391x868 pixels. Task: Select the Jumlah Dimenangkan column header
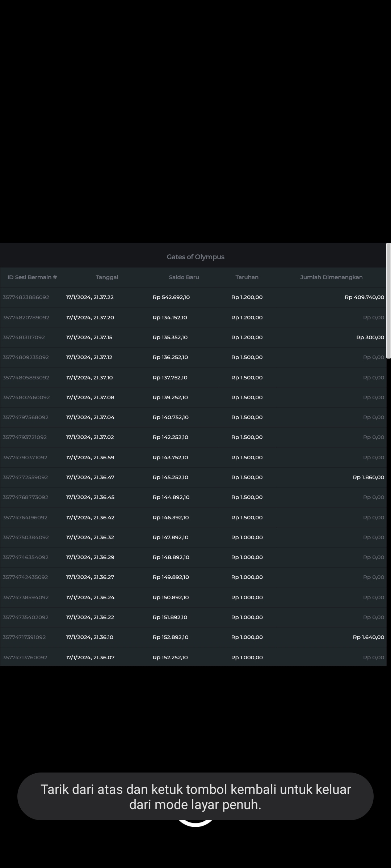click(x=331, y=277)
